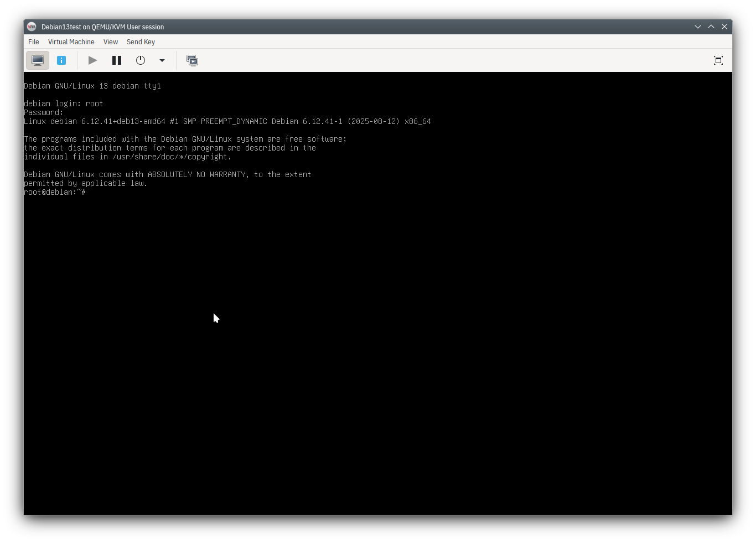
Task: Close the Debian13test window
Action: click(724, 27)
